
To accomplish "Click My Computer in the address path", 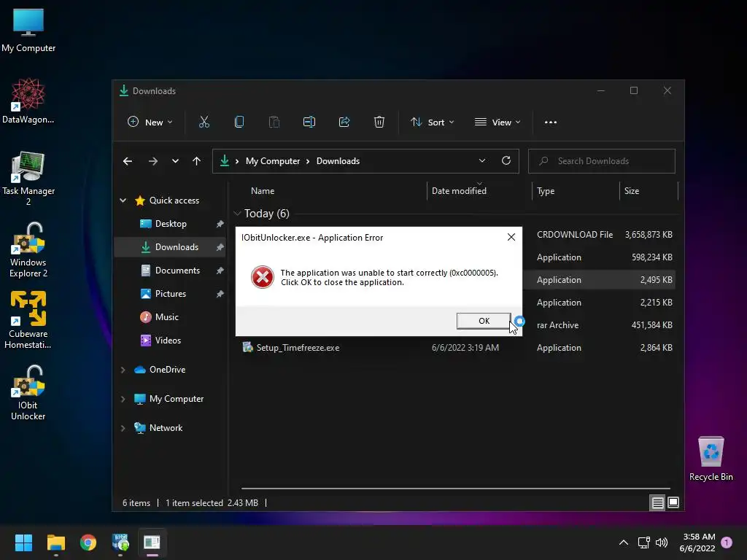I will 273,161.
